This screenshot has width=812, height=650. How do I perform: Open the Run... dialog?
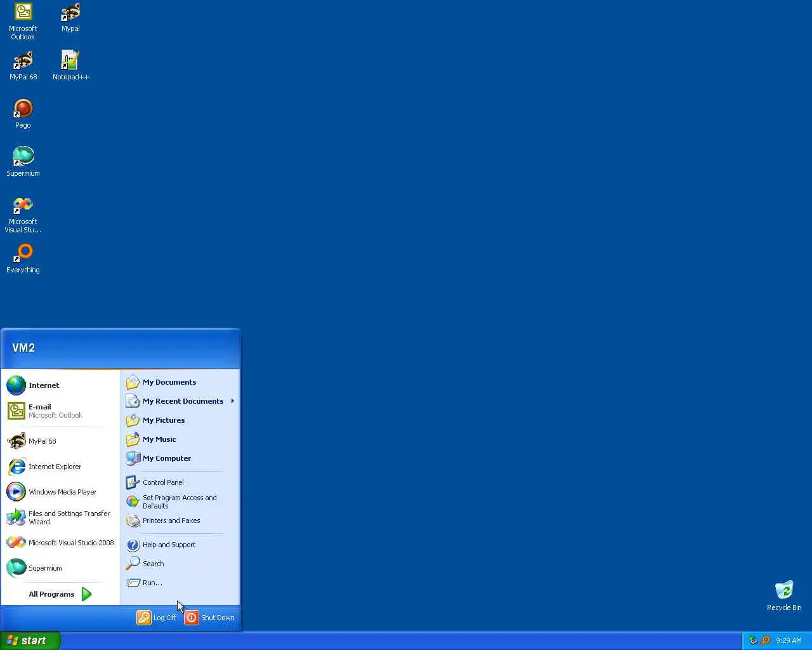180,583
